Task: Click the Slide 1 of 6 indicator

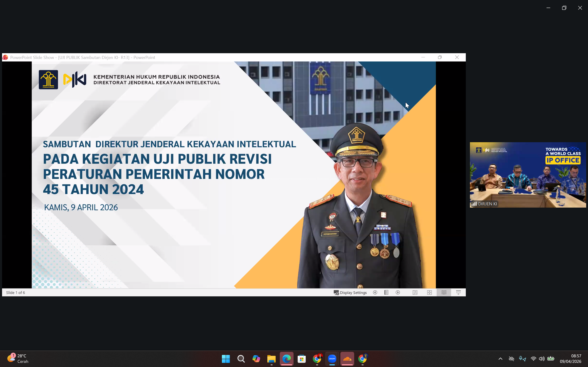Action: pos(16,292)
